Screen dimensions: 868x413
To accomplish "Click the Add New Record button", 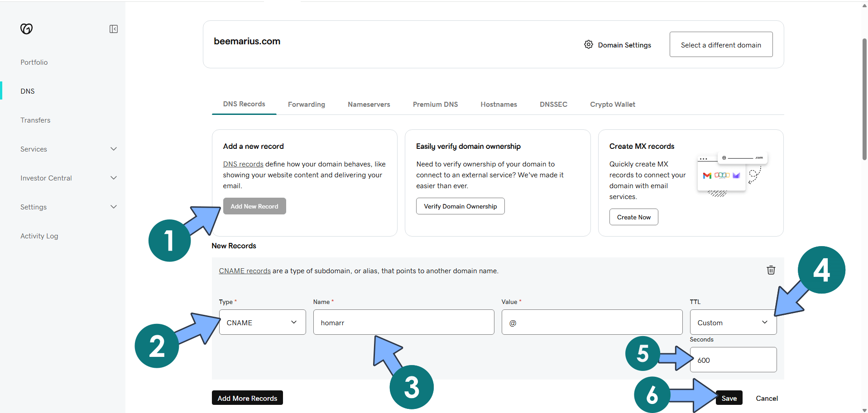I will tap(254, 206).
